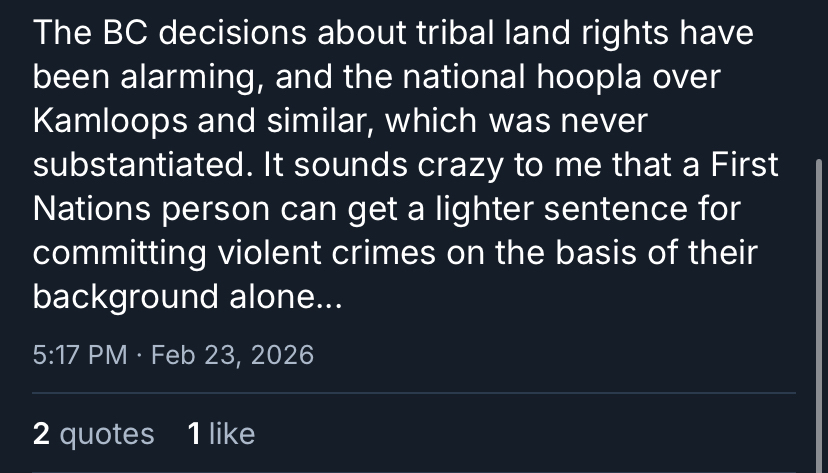828x473 pixels.
Task: Click the bold "2" quote count number
Action: pyautogui.click(x=41, y=434)
